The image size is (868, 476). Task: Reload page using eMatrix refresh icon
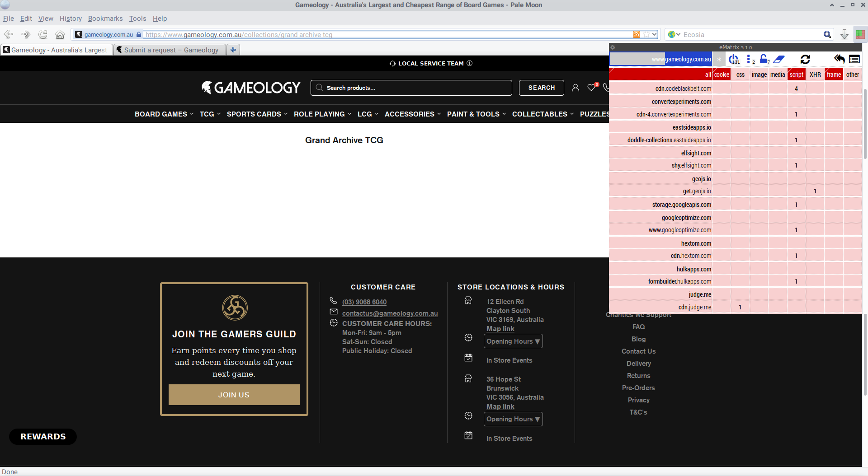point(805,59)
